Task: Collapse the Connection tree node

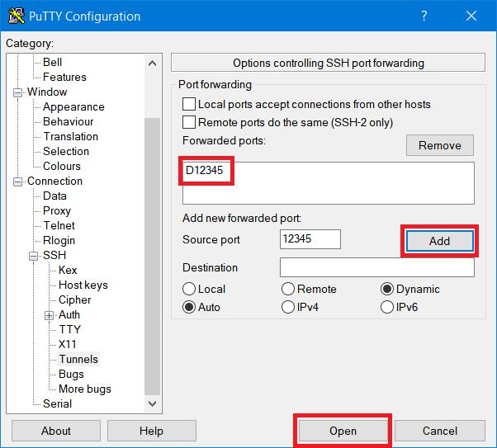Action: (18, 182)
